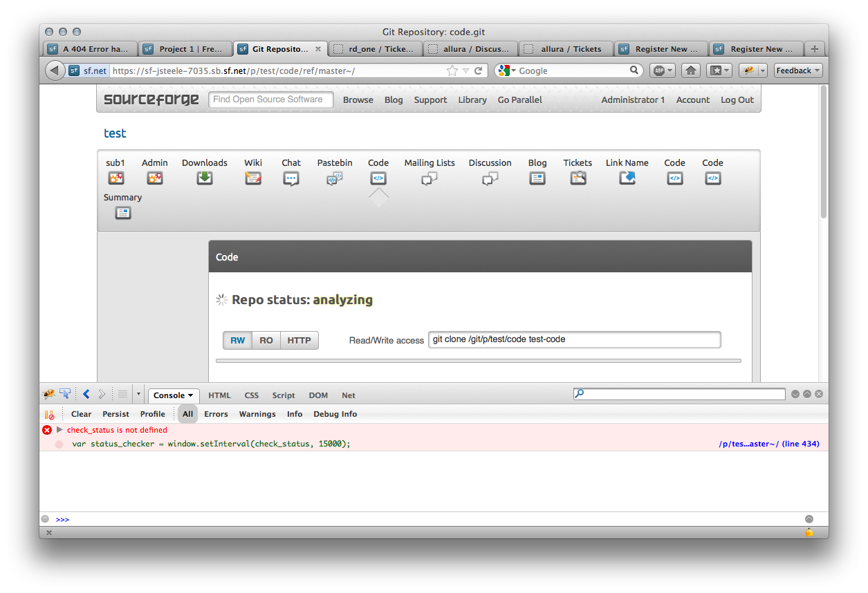Image resolution: width=868 pixels, height=593 pixels.
Task: Open the Feedback dropdown button
Action: [798, 70]
